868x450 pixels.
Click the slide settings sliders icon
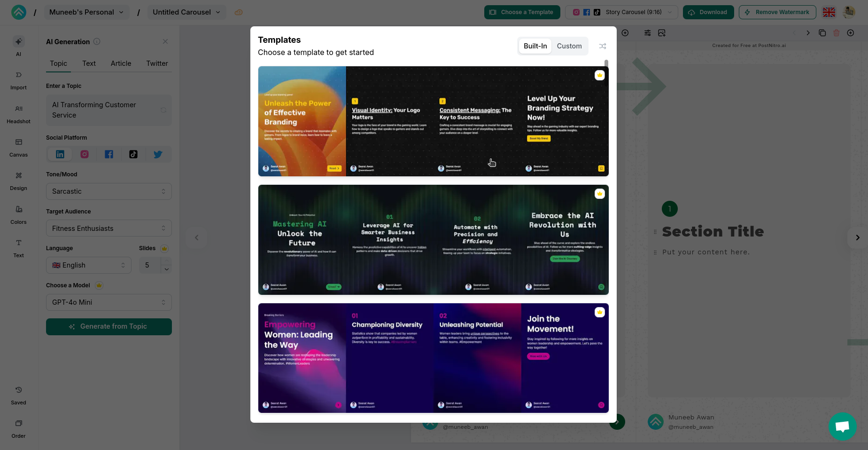pyautogui.click(x=648, y=33)
